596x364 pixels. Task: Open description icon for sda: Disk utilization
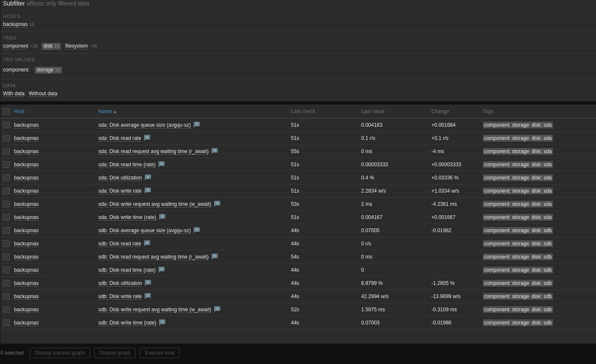[x=148, y=177]
